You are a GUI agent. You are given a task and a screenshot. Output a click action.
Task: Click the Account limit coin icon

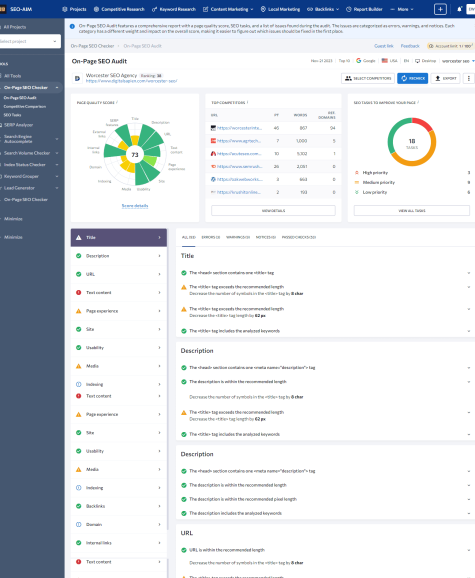tap(431, 46)
